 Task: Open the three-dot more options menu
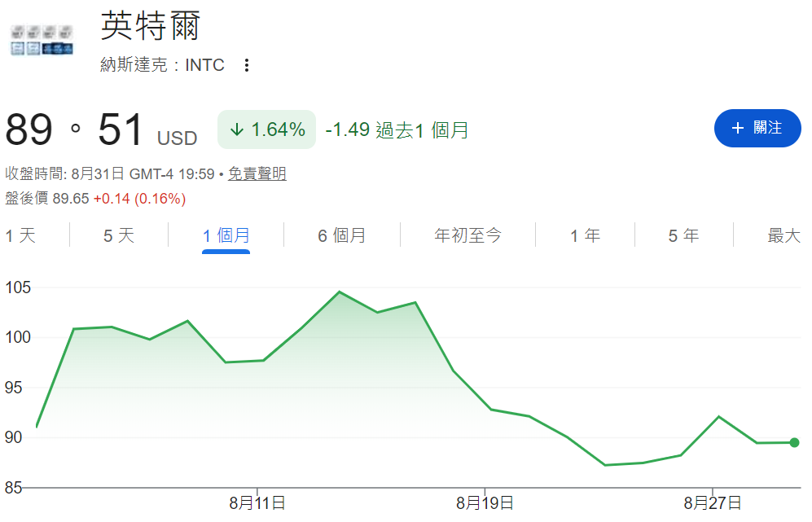pyautogui.click(x=247, y=65)
